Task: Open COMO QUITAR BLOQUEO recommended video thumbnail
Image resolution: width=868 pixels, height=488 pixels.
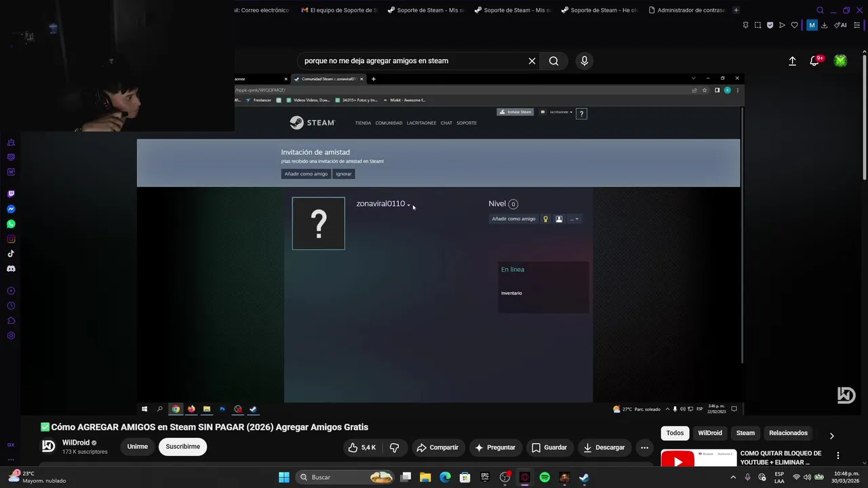Action: pyautogui.click(x=698, y=459)
